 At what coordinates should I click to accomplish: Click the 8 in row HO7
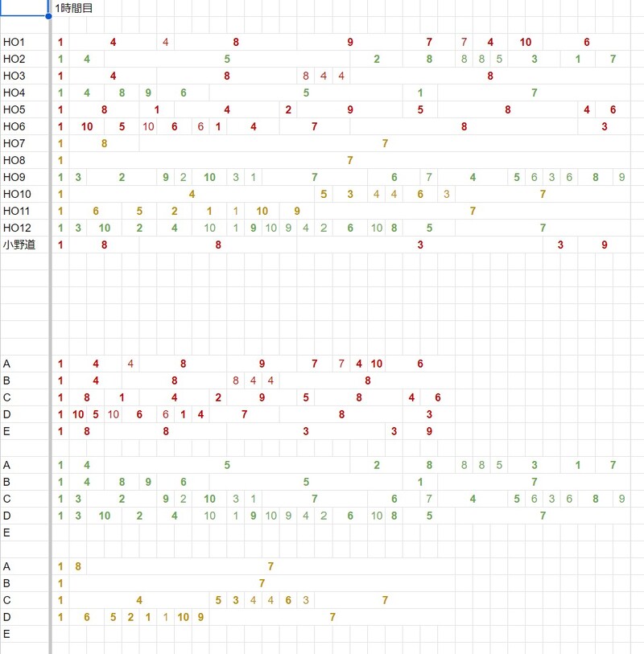(105, 143)
